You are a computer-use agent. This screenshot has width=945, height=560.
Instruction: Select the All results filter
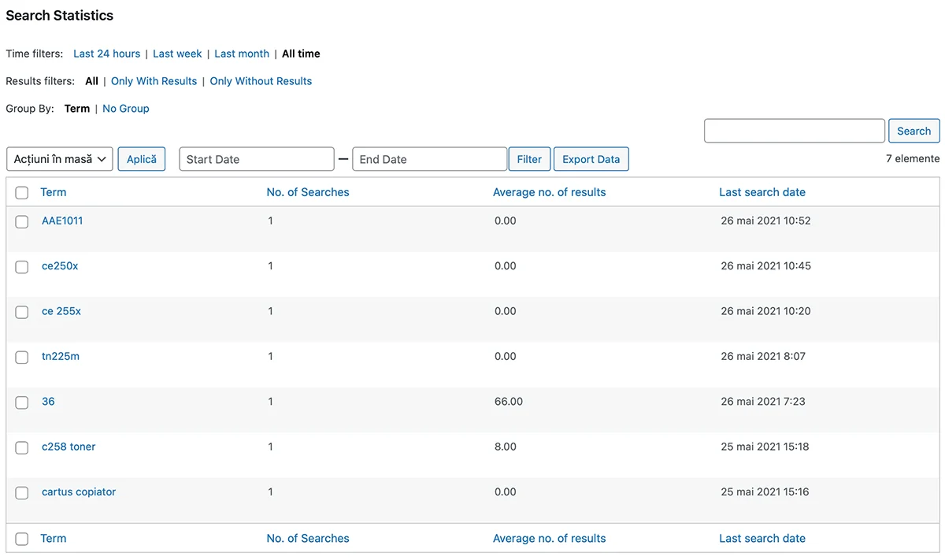pyautogui.click(x=91, y=81)
